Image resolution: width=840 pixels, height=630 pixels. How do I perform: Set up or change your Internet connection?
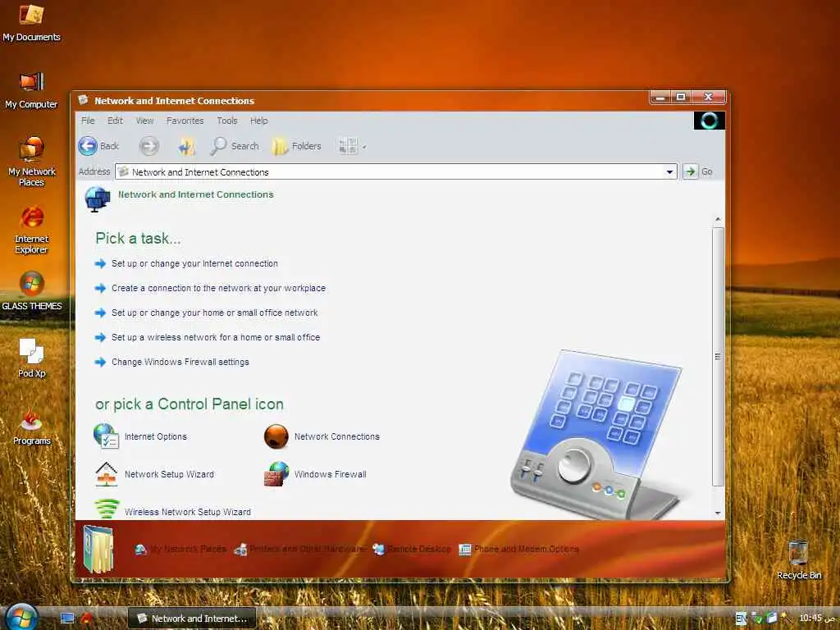pyautogui.click(x=194, y=263)
